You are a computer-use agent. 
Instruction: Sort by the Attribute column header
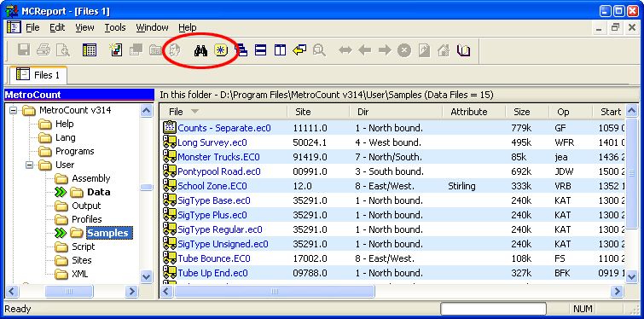pos(474,112)
